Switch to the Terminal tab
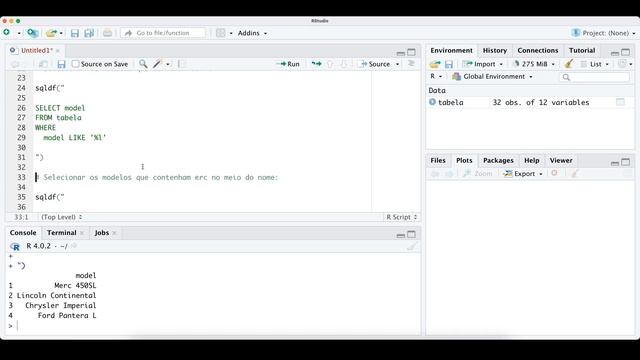The image size is (640, 360). click(x=62, y=233)
